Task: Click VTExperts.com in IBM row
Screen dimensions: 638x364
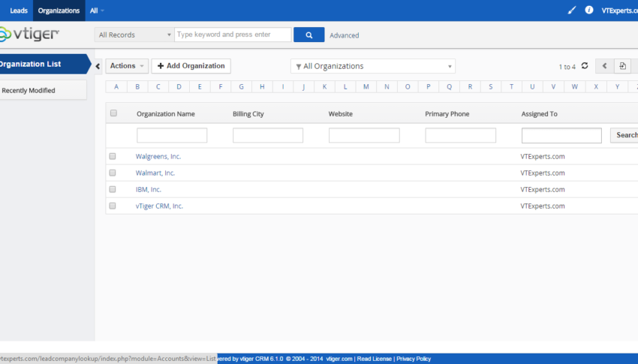Action: coord(543,190)
